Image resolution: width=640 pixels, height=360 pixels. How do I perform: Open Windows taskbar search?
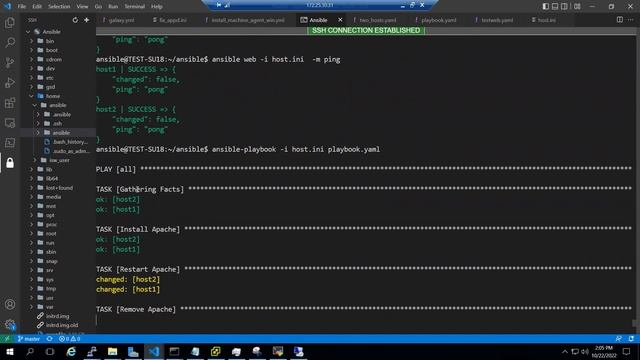point(30,351)
